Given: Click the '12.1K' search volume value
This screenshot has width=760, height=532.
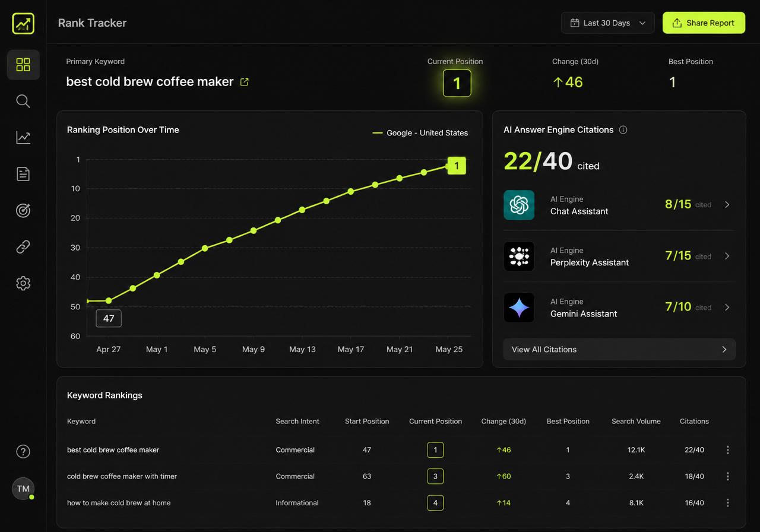Looking at the screenshot, I should coord(636,450).
